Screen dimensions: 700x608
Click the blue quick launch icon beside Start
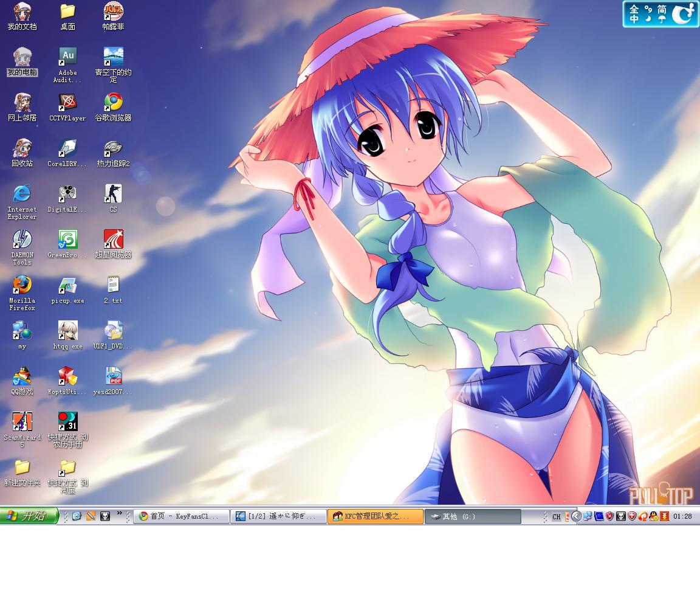[77, 516]
